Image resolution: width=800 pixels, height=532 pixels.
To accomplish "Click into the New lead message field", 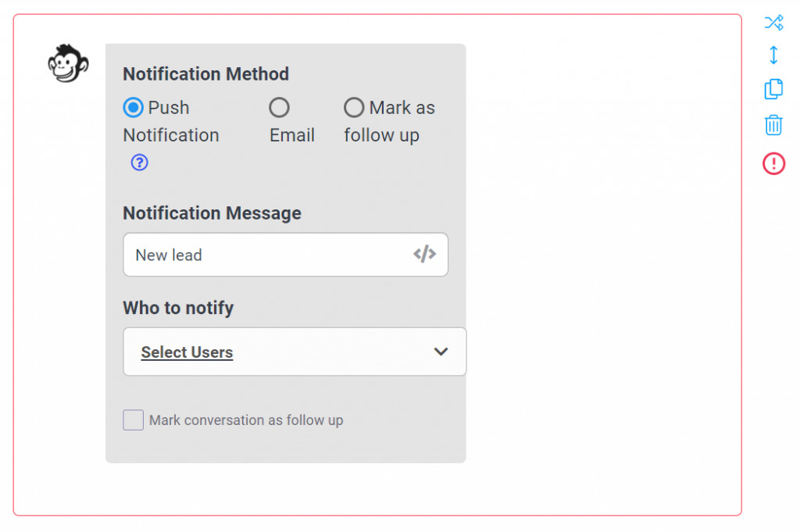I will click(266, 255).
